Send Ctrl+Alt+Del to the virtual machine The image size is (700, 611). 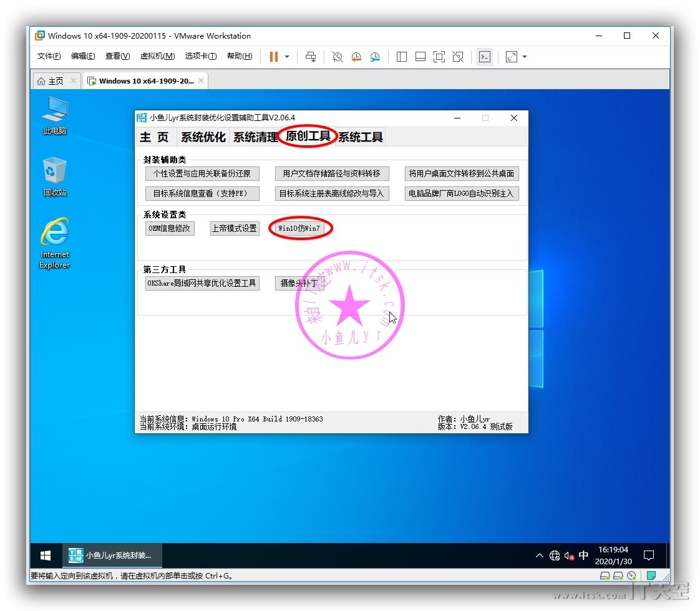point(311,57)
